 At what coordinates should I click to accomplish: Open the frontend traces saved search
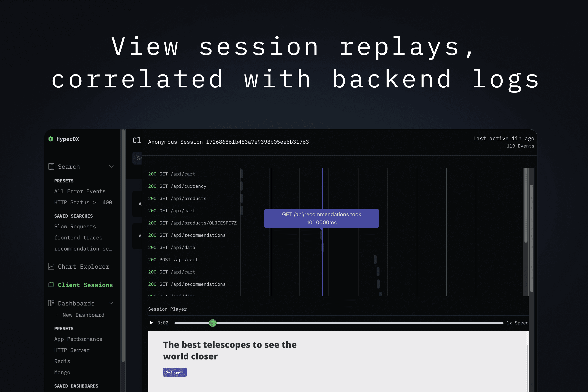78,238
